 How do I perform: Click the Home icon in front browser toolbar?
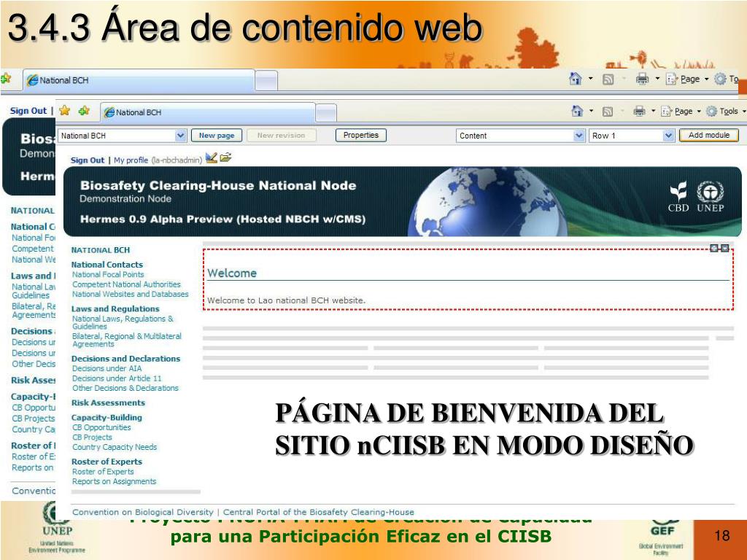point(577,111)
